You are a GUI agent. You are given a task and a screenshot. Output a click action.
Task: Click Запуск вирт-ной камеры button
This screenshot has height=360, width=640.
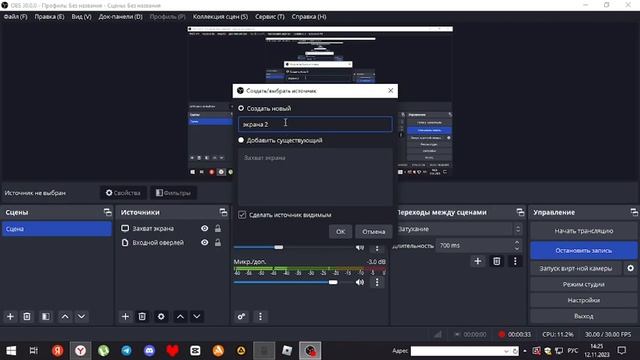click(576, 268)
